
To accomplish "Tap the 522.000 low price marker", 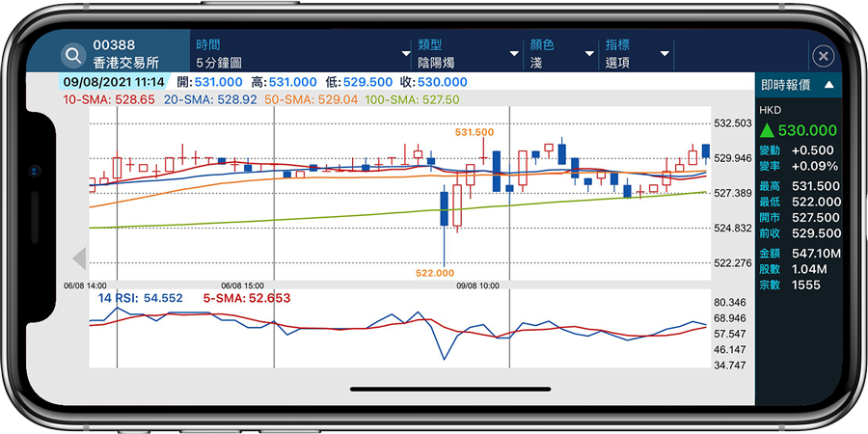I will coord(436,274).
